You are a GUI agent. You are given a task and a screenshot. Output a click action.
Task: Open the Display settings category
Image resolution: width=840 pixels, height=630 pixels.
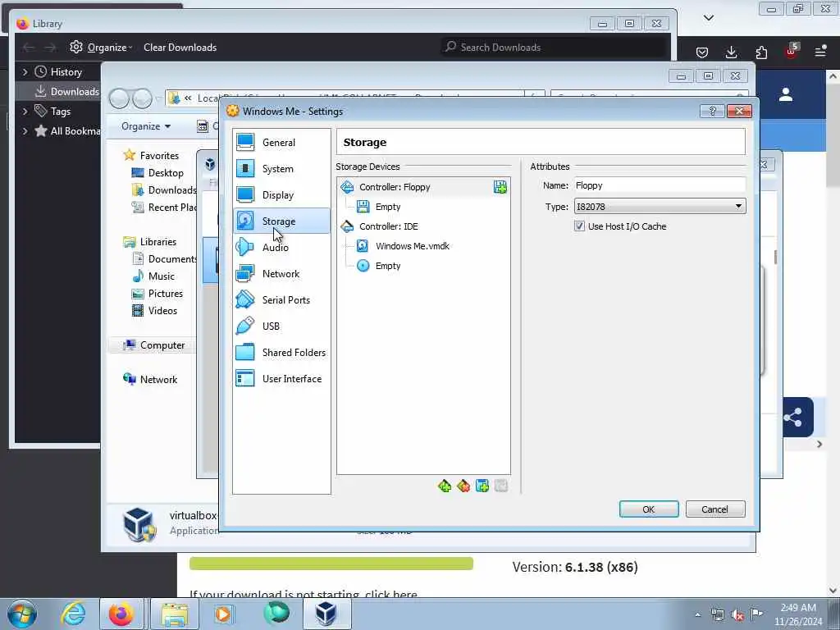click(281, 195)
